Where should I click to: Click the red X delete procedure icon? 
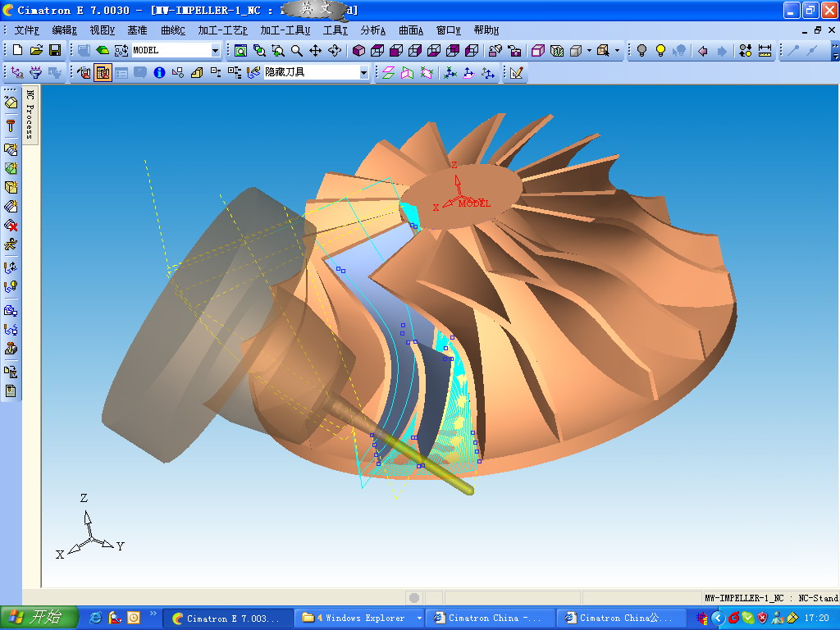tap(11, 226)
